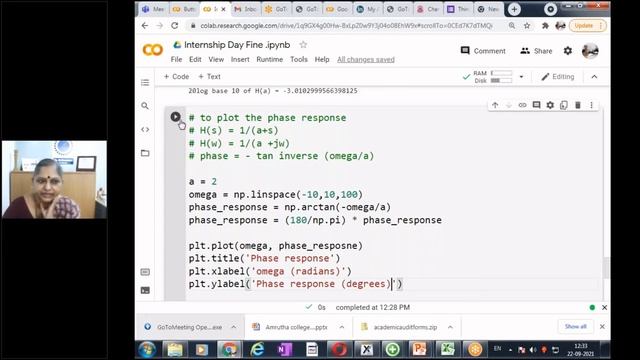Screen dimensions: 640x360
Task: Open the Runtime menu
Action: pyautogui.click(x=269, y=60)
